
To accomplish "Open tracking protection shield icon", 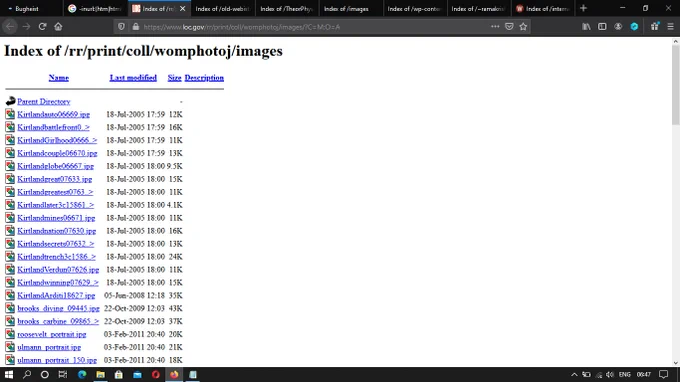I will tap(121, 26).
